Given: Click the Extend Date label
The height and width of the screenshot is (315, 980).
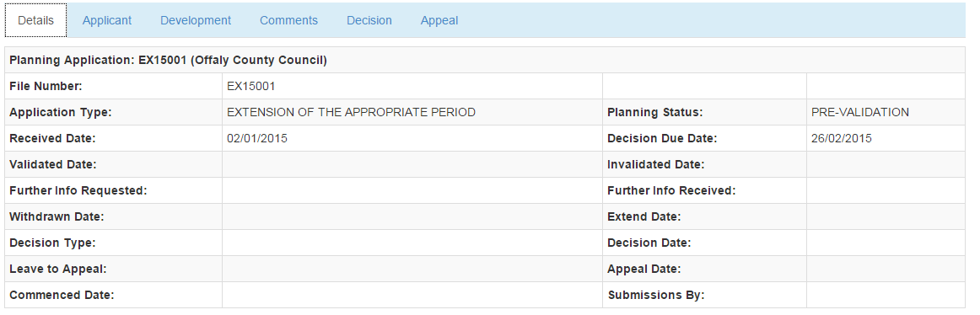Looking at the screenshot, I should point(643,217).
